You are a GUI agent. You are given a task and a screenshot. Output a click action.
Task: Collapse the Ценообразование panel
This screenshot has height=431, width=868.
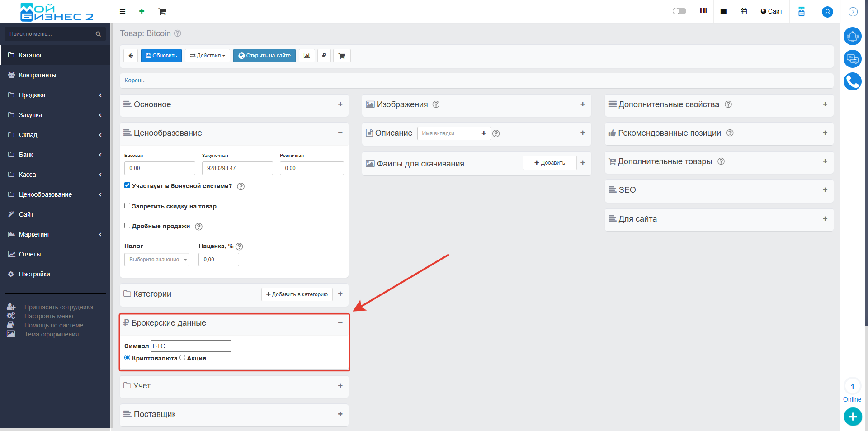tap(340, 133)
